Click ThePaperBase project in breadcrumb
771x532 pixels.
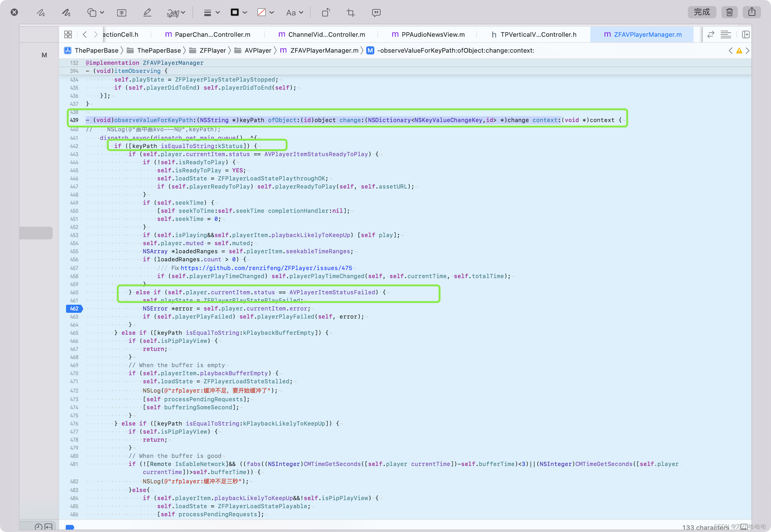pos(91,50)
